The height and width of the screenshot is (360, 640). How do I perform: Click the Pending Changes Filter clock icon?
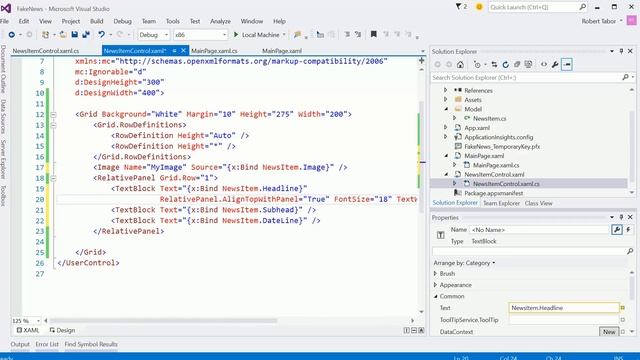pyautogui.click(x=477, y=64)
